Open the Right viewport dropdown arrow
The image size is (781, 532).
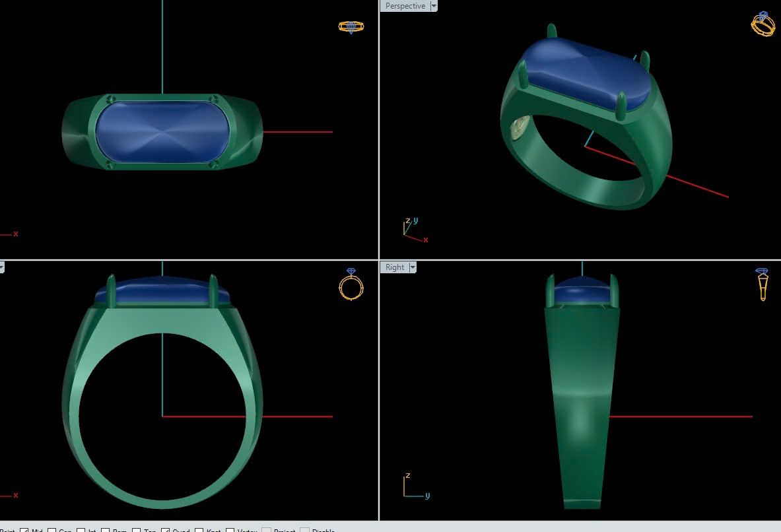coord(413,267)
